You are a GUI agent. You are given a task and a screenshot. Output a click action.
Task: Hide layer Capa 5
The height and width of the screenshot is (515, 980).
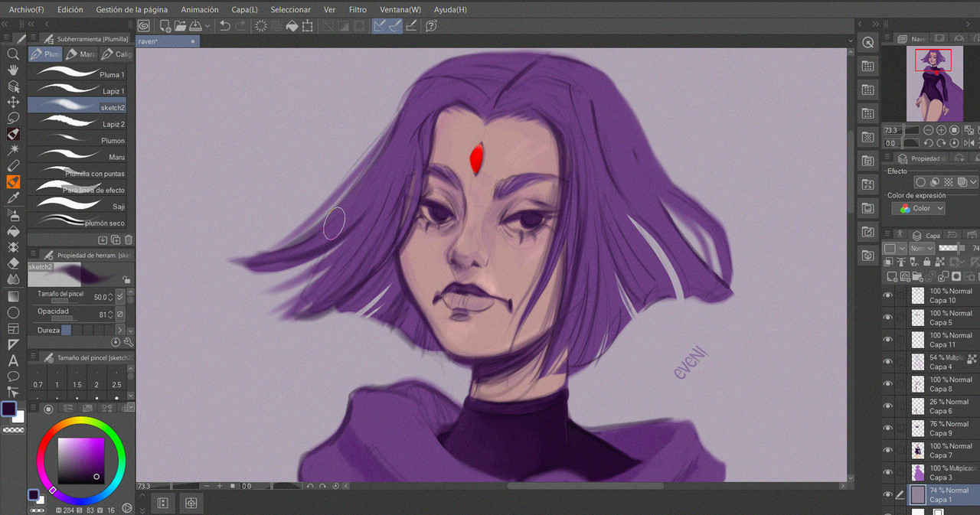tap(887, 318)
